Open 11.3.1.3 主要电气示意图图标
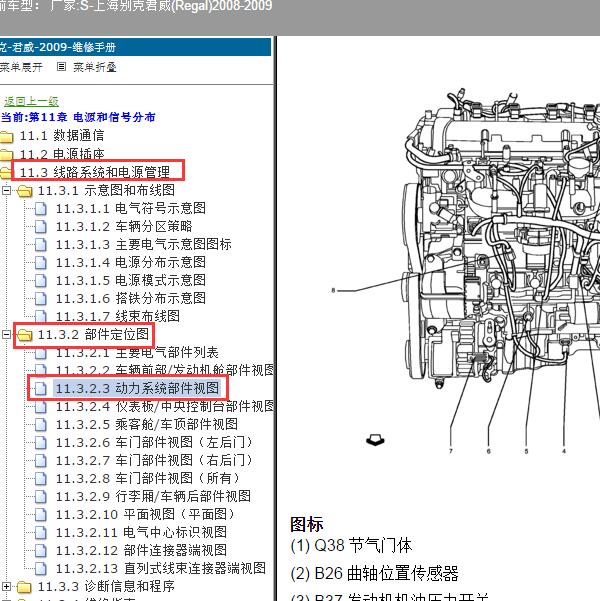The image size is (600, 601). (x=144, y=245)
